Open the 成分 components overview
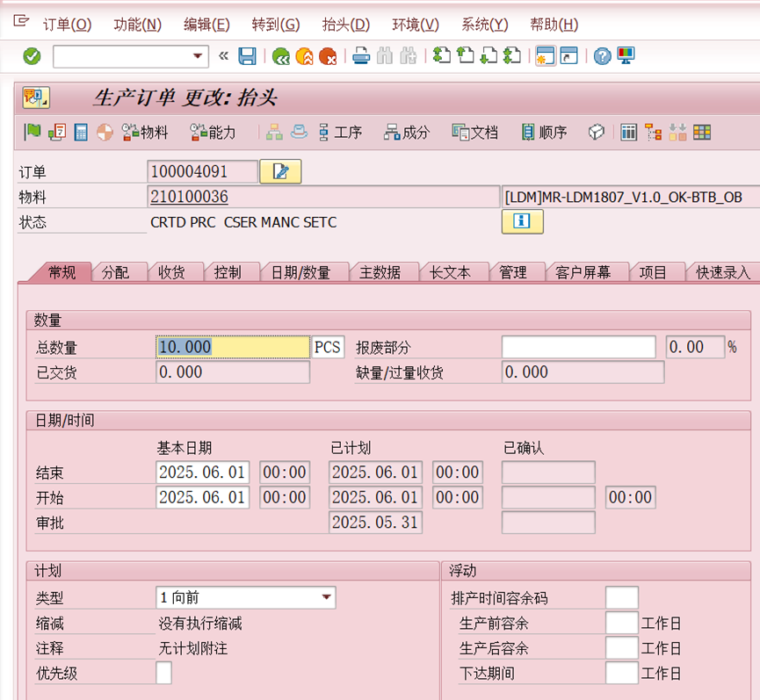 (407, 132)
